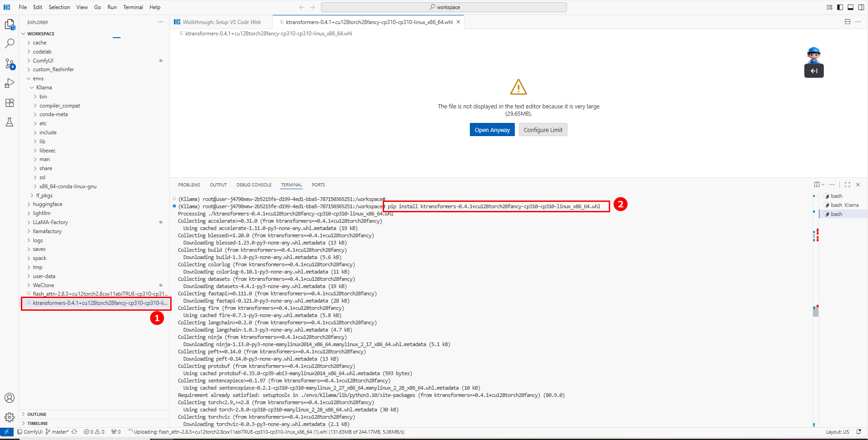Viewport: 868px width, 440px height.
Task: Click the Configure Limit button
Action: tap(543, 130)
